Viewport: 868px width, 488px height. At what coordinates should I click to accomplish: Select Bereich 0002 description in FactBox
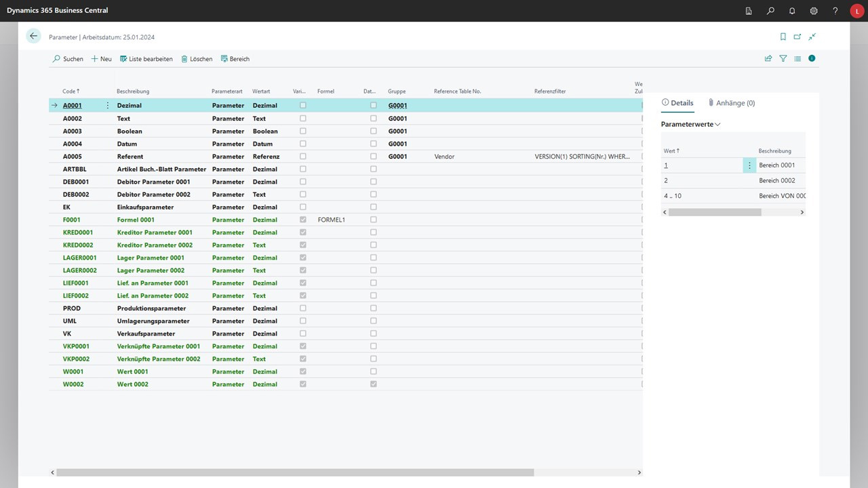pyautogui.click(x=777, y=181)
